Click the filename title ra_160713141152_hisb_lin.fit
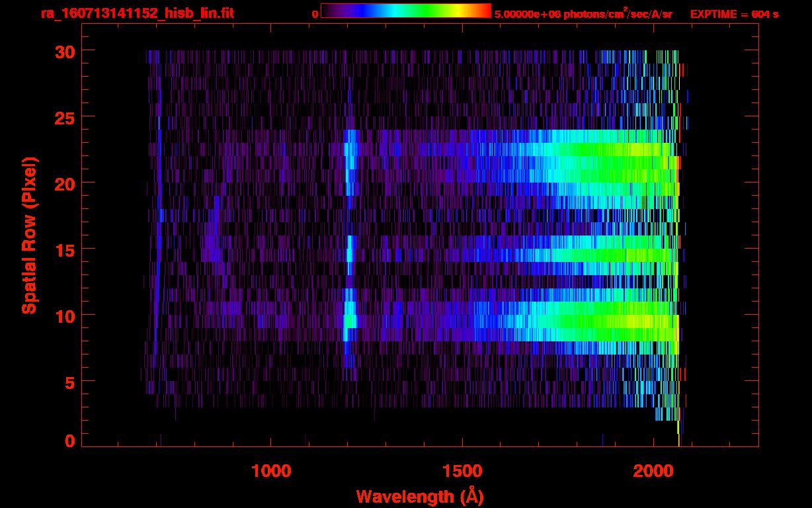This screenshot has height=508, width=812. coord(137,13)
